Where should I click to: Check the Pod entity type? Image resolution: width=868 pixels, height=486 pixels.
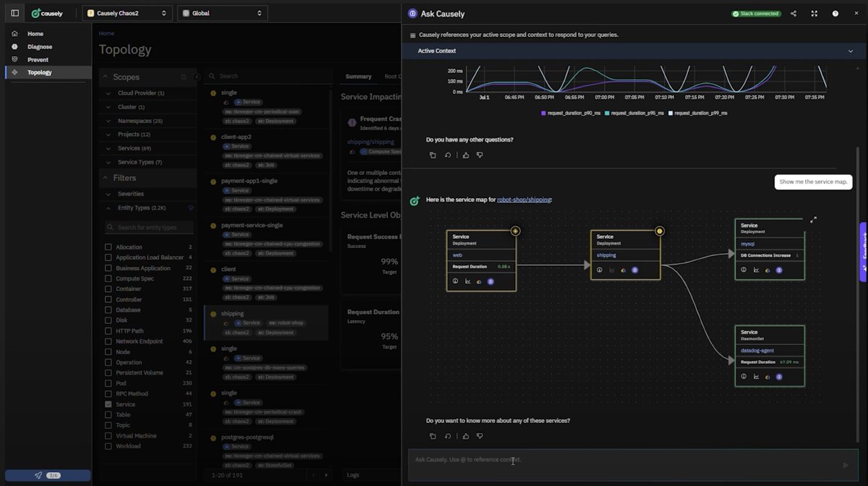coord(109,383)
